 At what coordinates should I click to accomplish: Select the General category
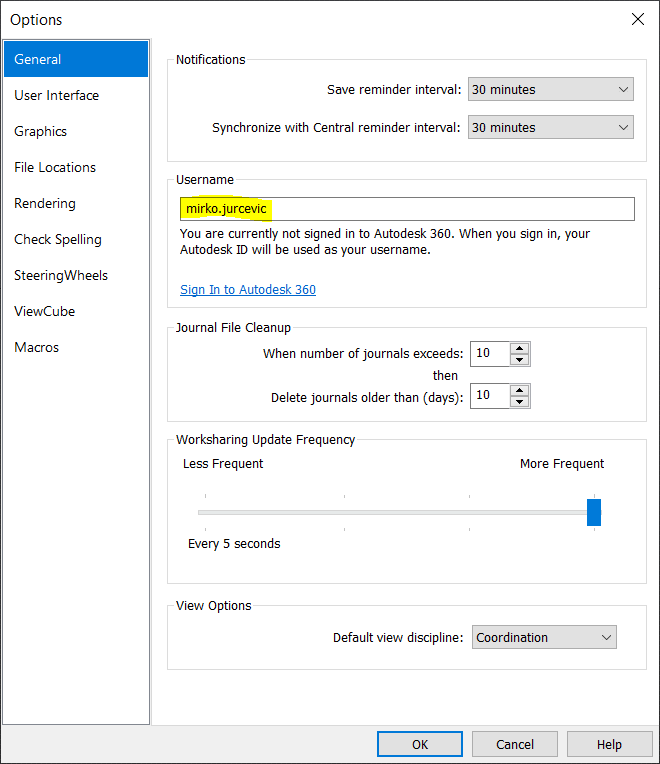click(x=76, y=59)
